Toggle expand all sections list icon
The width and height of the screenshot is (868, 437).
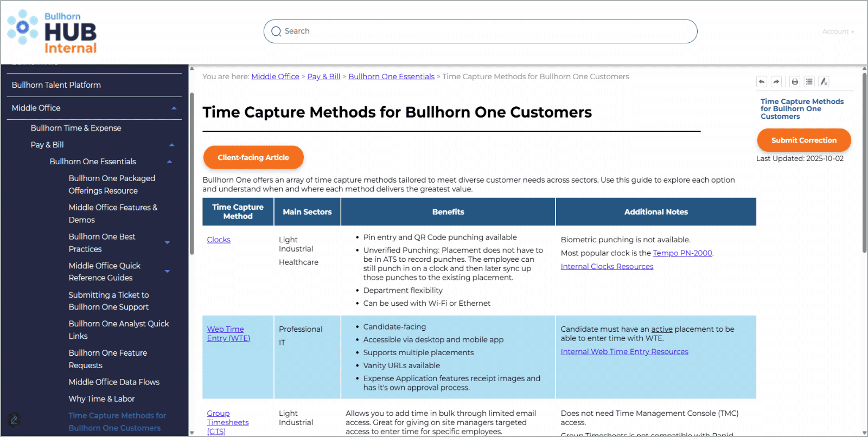click(809, 81)
